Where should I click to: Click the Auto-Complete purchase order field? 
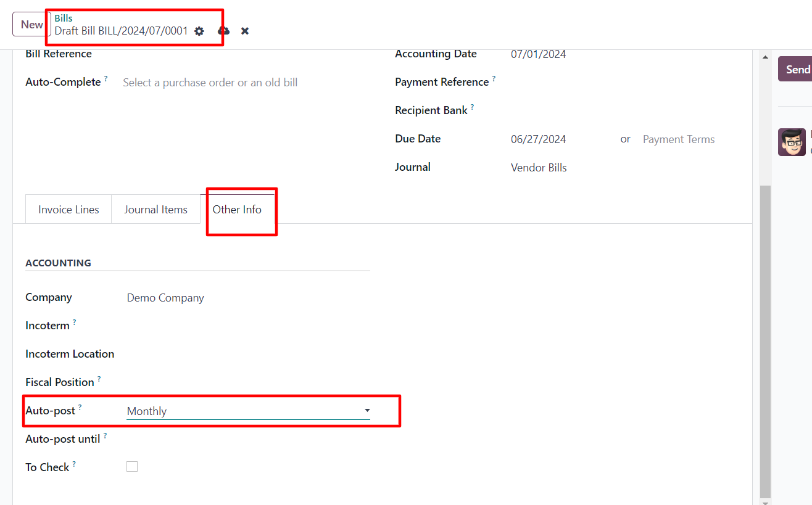(210, 83)
